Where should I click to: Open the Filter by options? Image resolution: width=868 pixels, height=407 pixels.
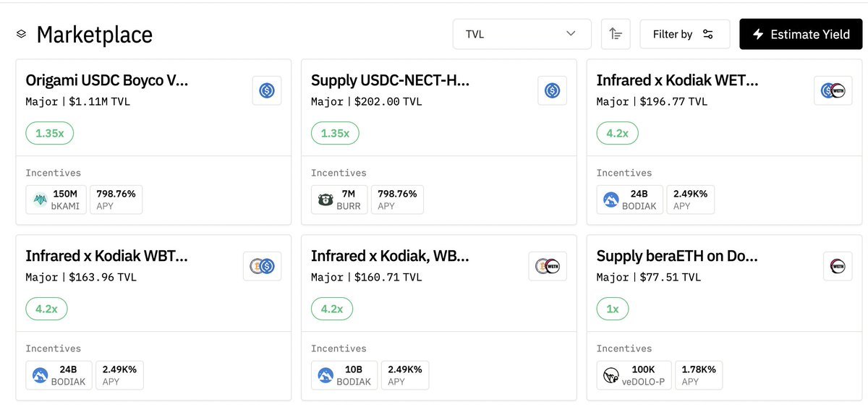[684, 34]
